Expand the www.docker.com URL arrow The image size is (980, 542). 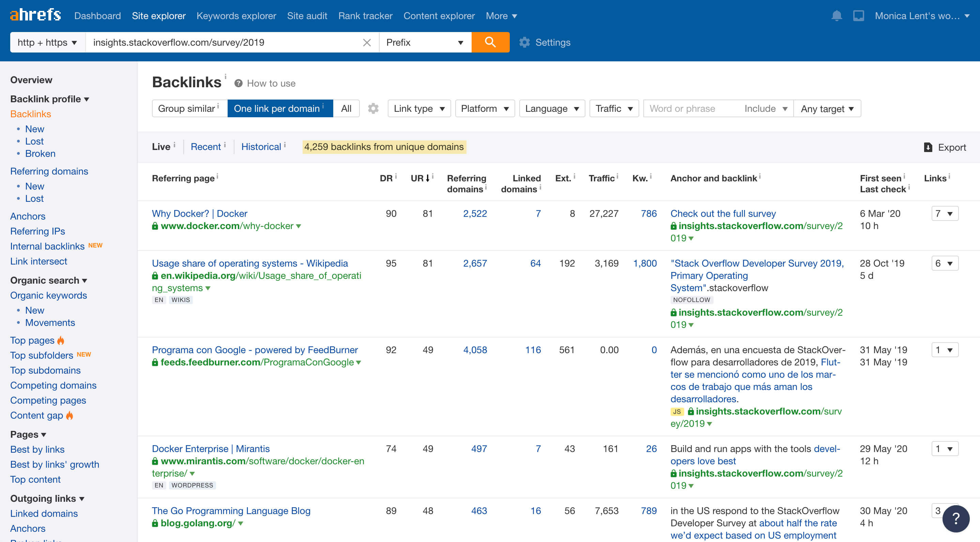[298, 226]
